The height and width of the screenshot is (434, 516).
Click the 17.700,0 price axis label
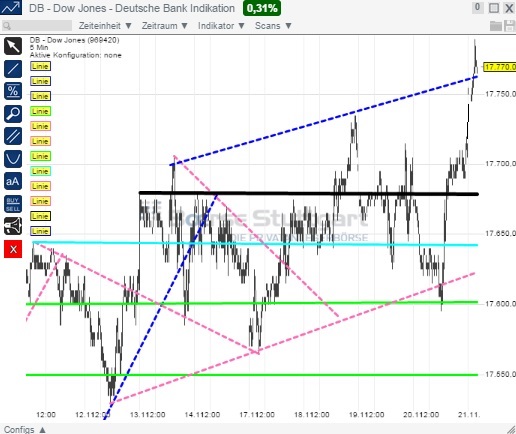[500, 164]
